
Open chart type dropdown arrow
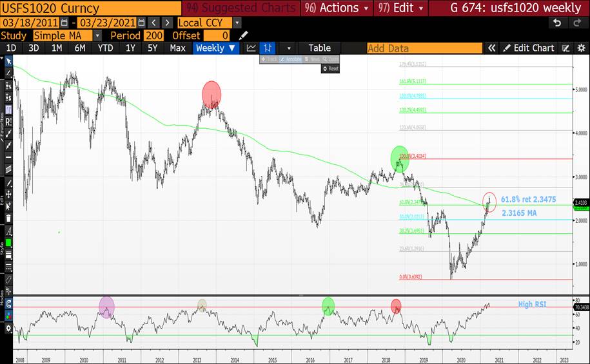[x=289, y=48]
